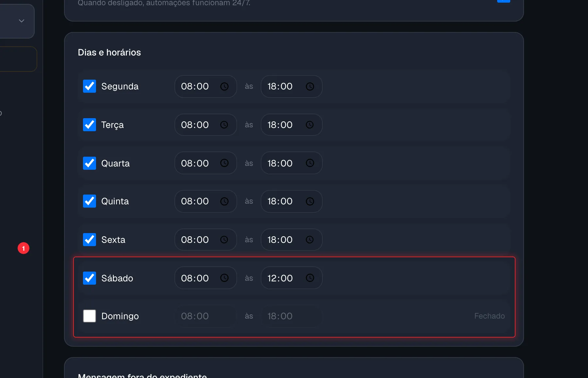
Task: Open clock picker for Sexta start time
Action: point(224,240)
